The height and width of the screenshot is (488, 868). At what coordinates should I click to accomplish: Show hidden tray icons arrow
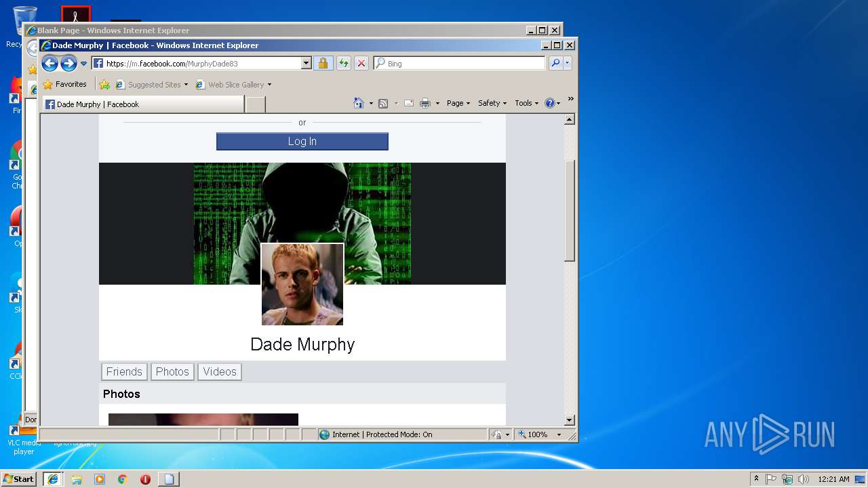(756, 479)
